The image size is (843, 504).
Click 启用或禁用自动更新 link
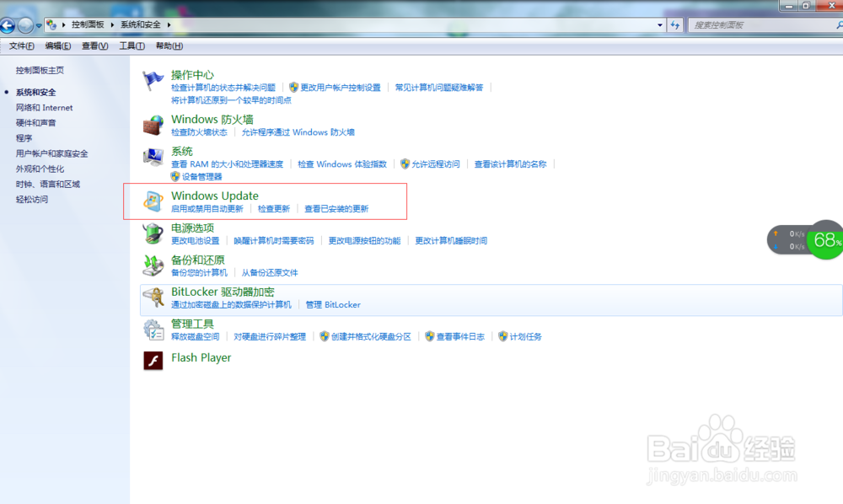[207, 208]
